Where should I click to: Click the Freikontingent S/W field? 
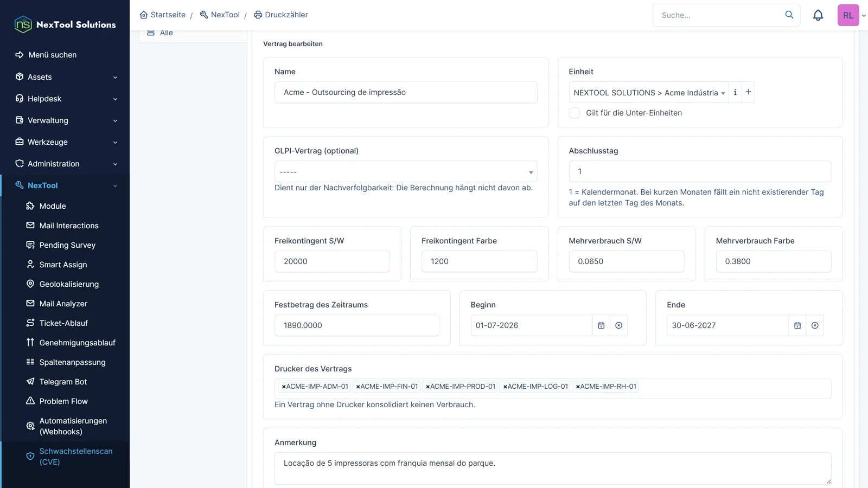332,261
